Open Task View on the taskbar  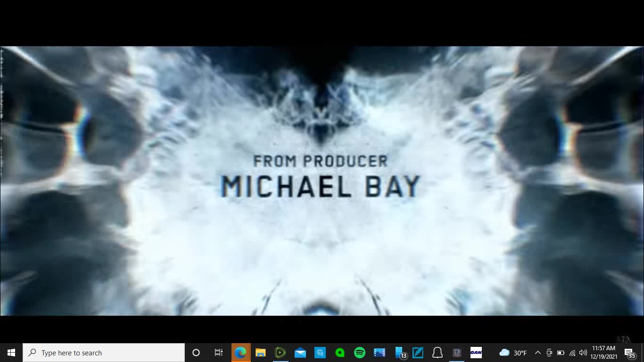coord(219,353)
